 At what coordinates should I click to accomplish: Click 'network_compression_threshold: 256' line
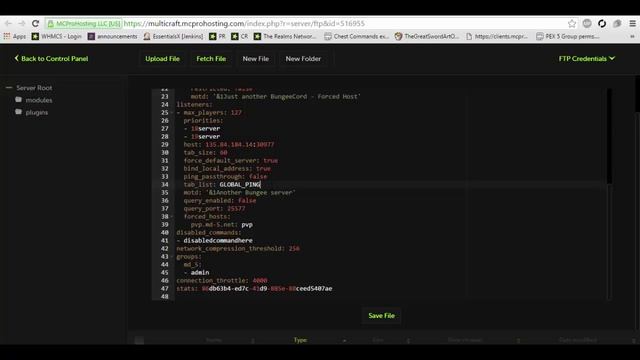tap(238, 249)
